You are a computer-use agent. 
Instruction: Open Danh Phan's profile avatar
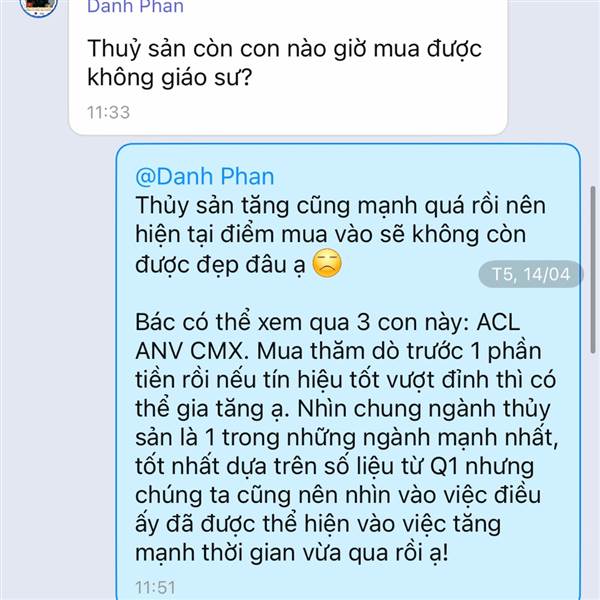(x=38, y=6)
